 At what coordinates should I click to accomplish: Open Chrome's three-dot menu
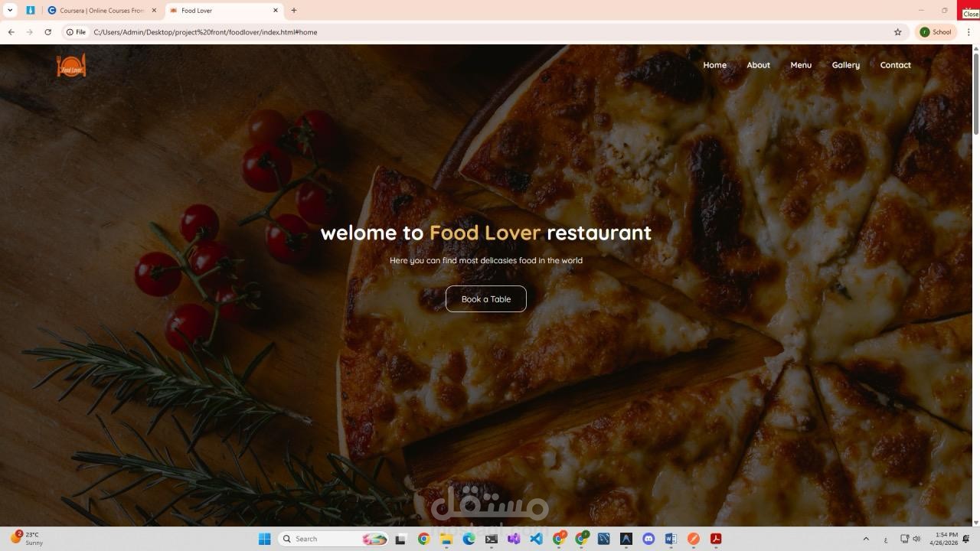pos(969,32)
